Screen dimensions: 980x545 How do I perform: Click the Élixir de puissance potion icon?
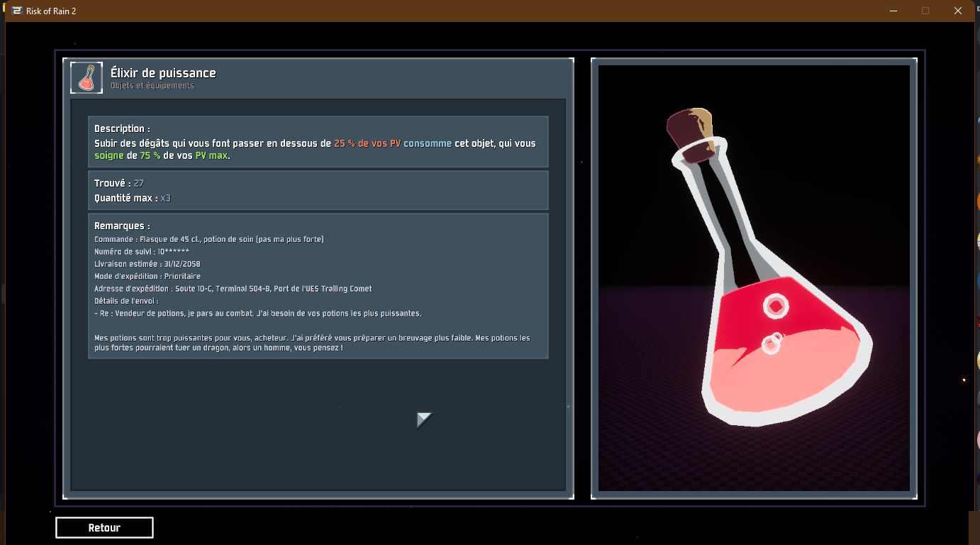(x=87, y=77)
